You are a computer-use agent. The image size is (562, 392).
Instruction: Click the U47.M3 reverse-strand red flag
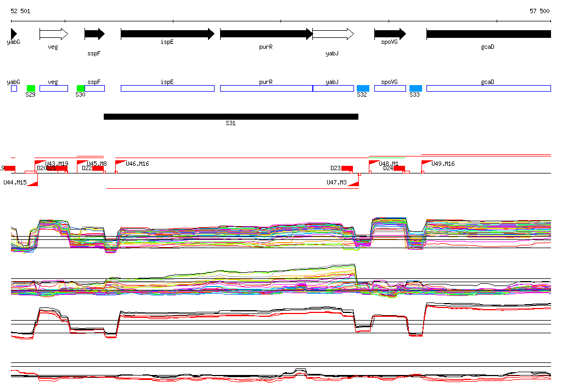(353, 183)
